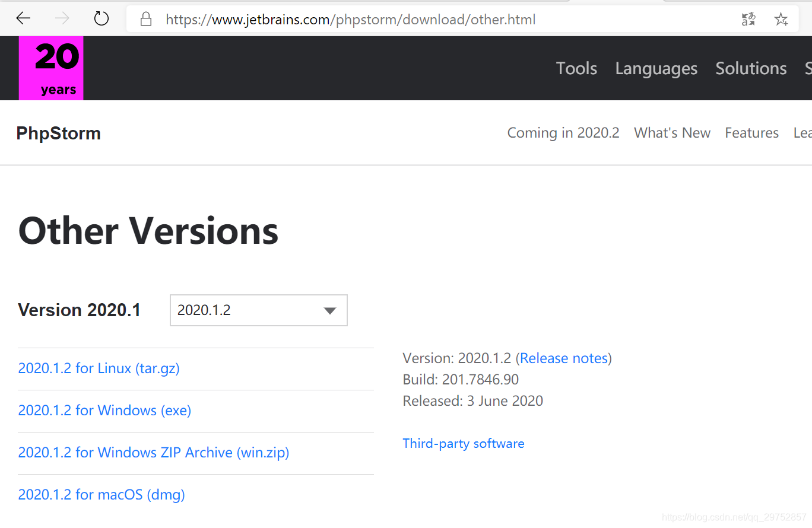Click the browser forward arrow
Viewport: 812px width, 528px height.
tap(62, 19)
